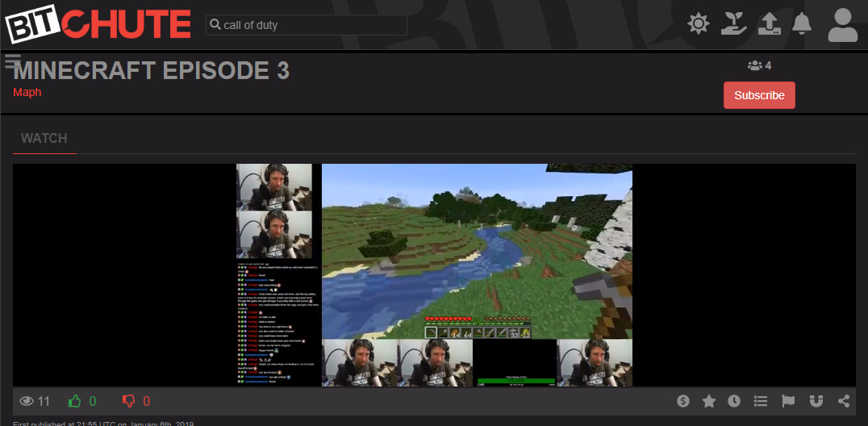Open the hamburger sidebar menu
Image resolution: width=868 pixels, height=426 pixels.
13,61
